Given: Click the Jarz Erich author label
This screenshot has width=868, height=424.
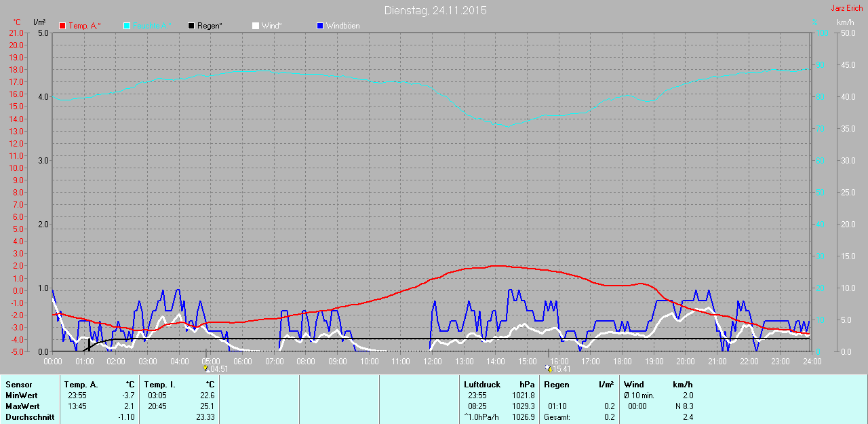Looking at the screenshot, I should 846,8.
